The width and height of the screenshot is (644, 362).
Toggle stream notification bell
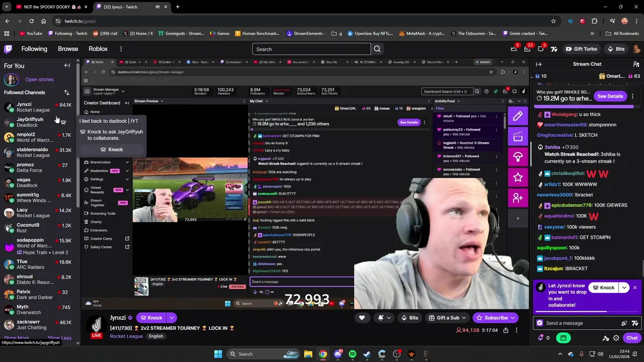(383, 318)
